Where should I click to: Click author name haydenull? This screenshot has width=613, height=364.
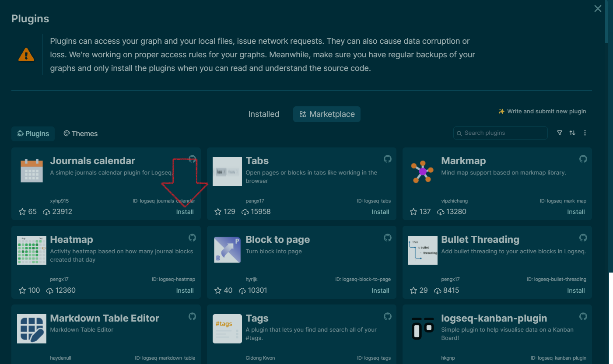click(x=61, y=358)
